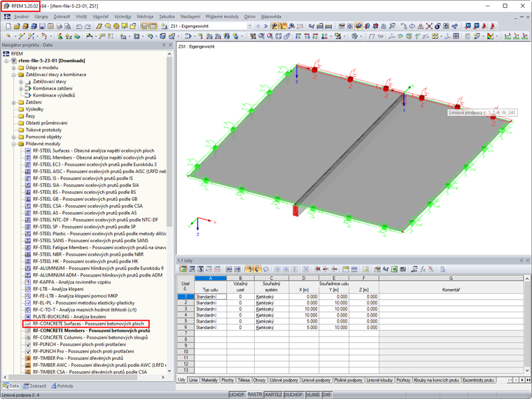Redo the last undone action
Image resolution: width=532 pixels, height=399 pixels.
(x=87, y=26)
